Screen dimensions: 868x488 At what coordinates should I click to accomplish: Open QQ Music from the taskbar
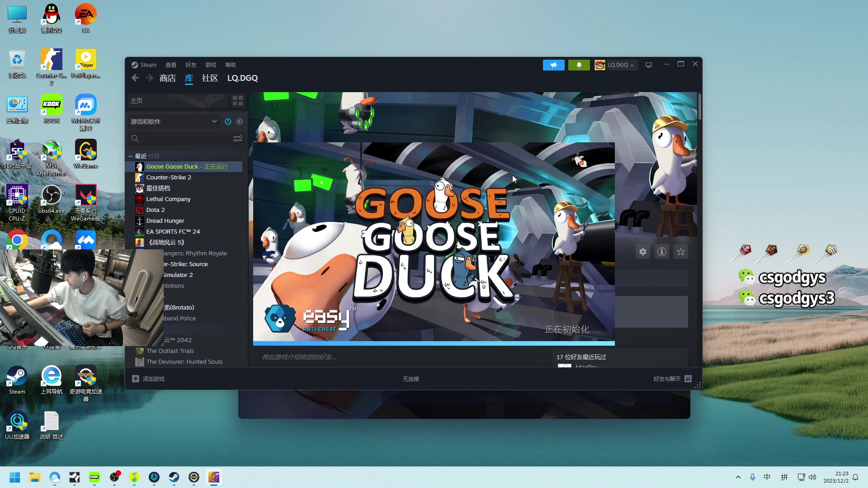134,477
